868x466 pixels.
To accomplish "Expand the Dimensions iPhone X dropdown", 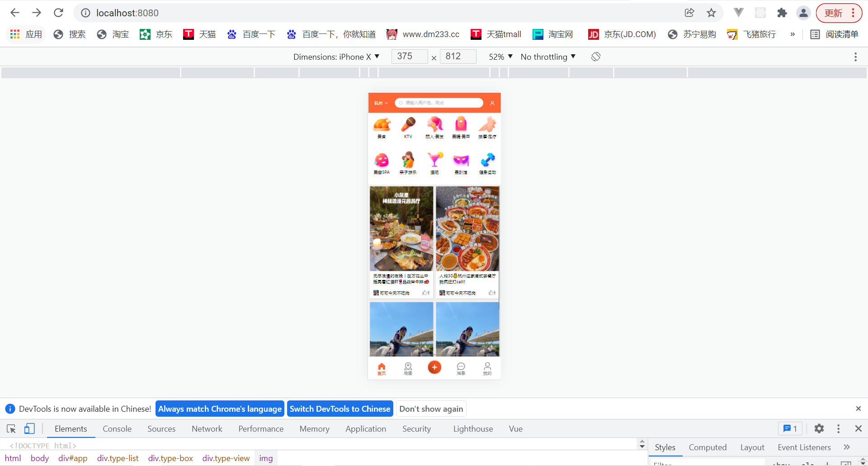I will (336, 57).
